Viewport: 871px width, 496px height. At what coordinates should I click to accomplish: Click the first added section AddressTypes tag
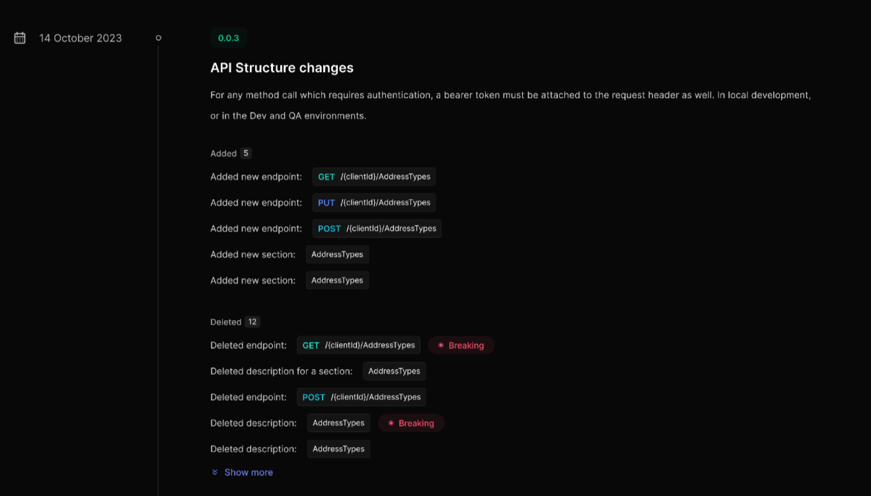tap(337, 255)
